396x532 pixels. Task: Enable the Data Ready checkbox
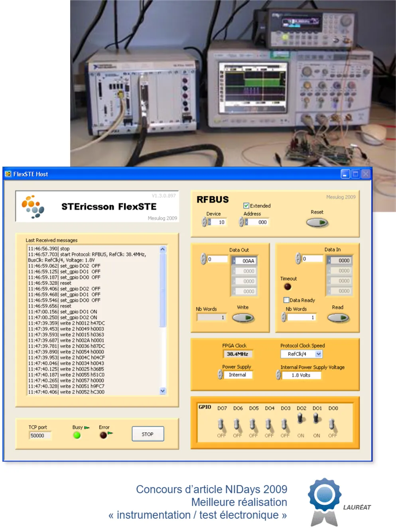(x=286, y=300)
